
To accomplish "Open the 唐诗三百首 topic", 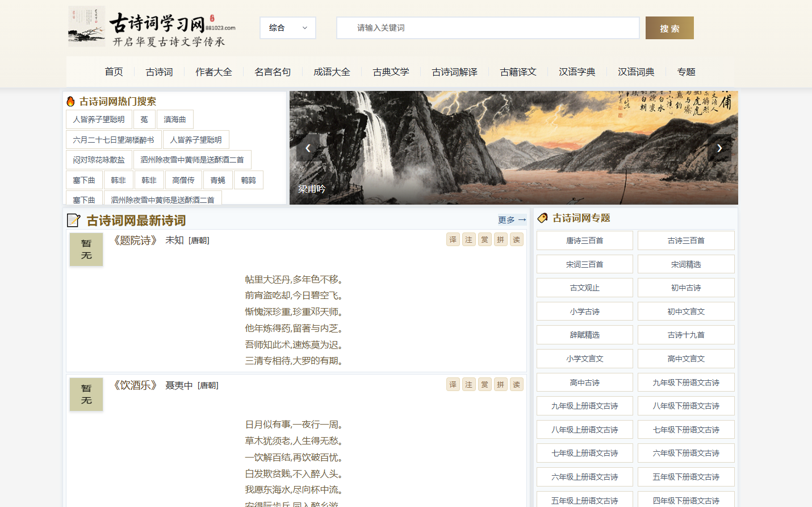I will (x=584, y=240).
